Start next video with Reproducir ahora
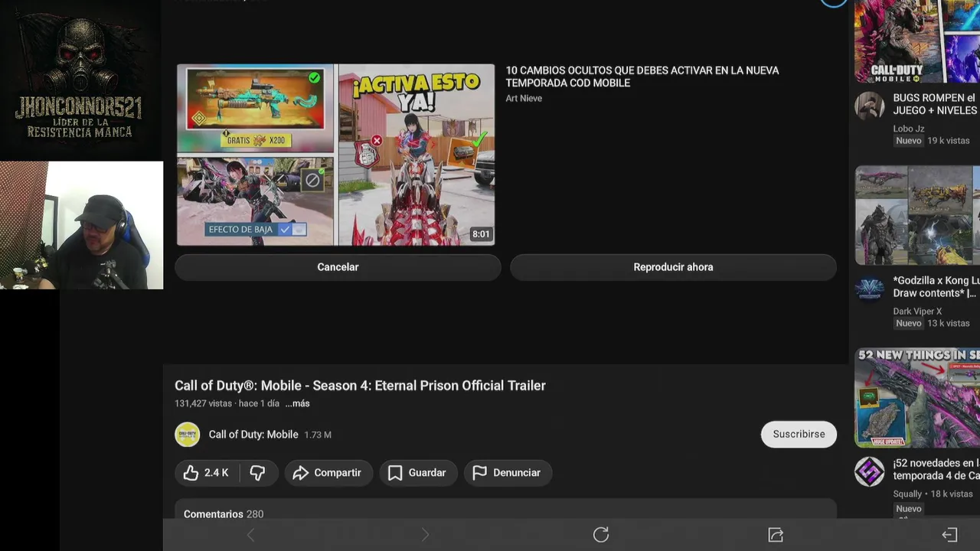This screenshot has width=980, height=551. click(x=673, y=267)
